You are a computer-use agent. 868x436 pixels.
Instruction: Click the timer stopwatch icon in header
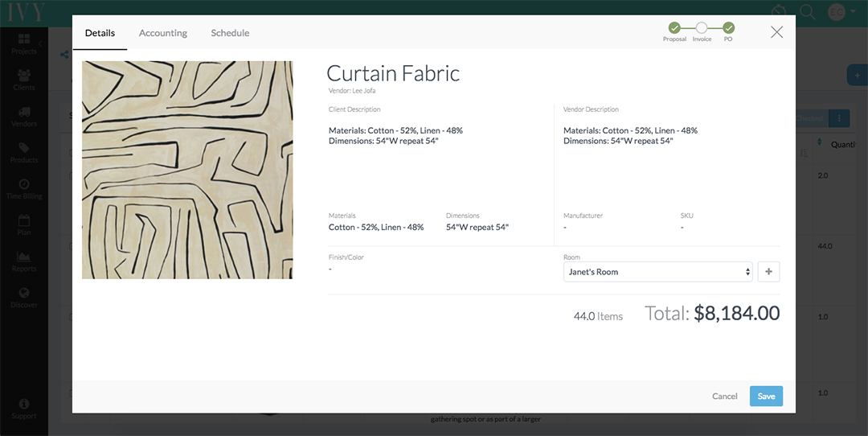(x=779, y=11)
